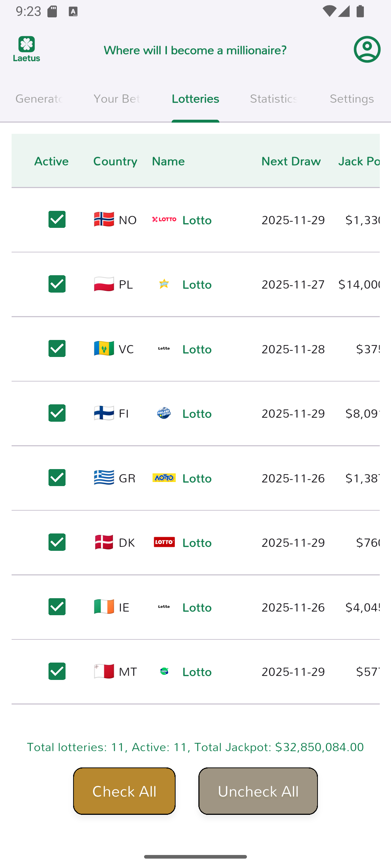Click the Ireland flag icon
The image size is (391, 868).
pos(104,607)
